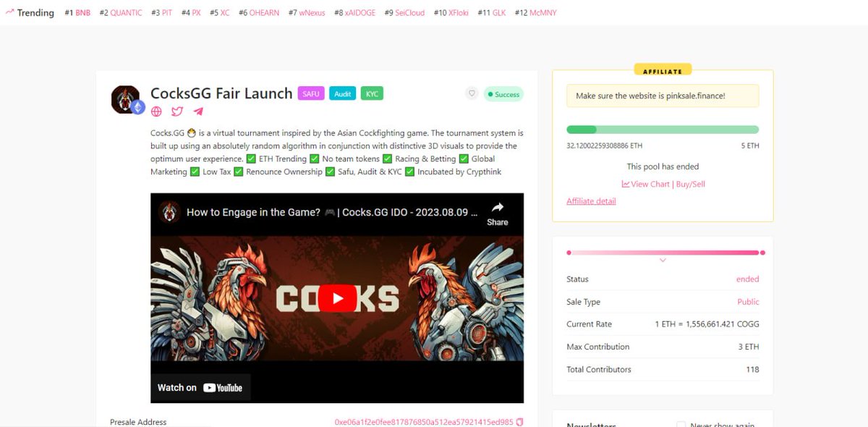This screenshot has height=427, width=868.
Task: Open trending token #11 GLK
Action: tap(492, 13)
